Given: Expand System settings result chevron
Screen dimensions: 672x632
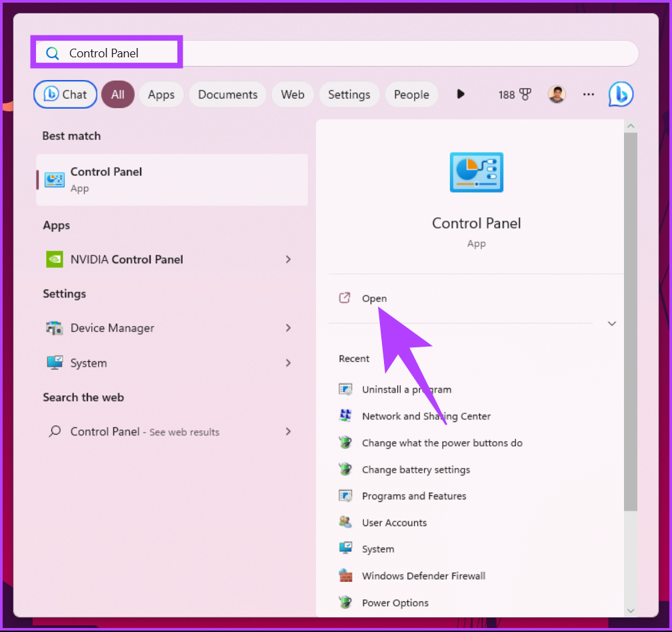Looking at the screenshot, I should tap(288, 363).
